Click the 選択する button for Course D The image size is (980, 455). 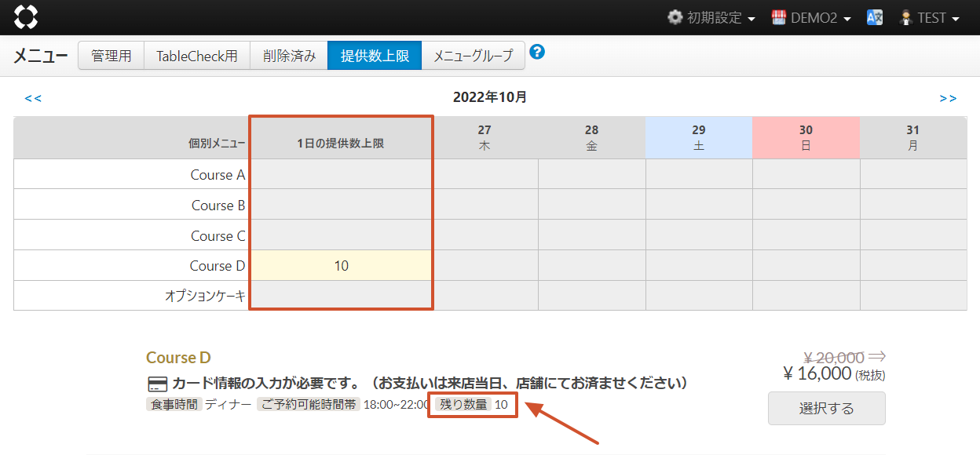click(x=826, y=408)
